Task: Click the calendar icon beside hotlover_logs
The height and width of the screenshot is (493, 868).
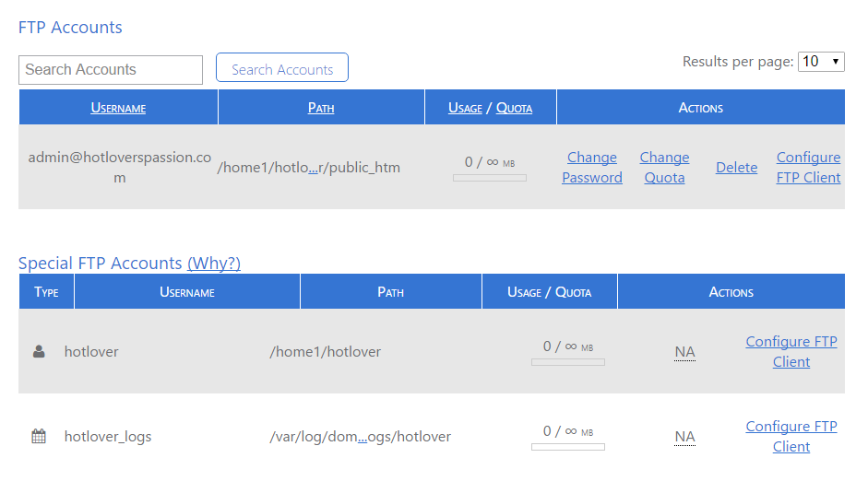Action: [x=39, y=436]
